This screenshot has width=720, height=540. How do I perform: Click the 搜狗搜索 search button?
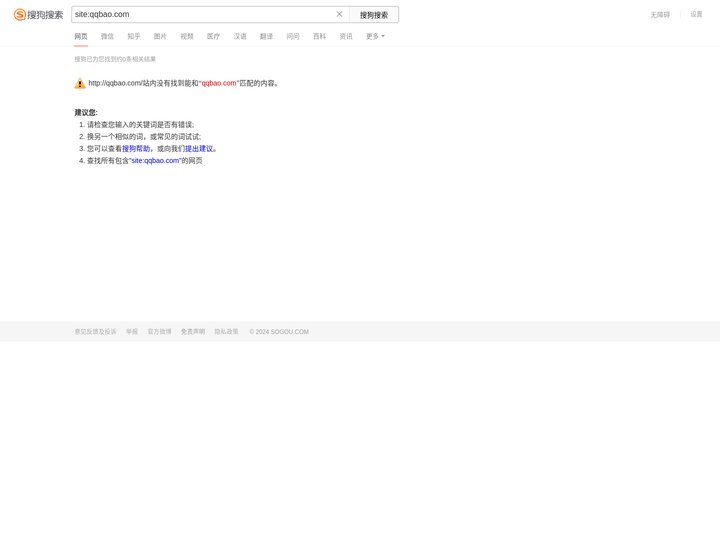click(374, 15)
